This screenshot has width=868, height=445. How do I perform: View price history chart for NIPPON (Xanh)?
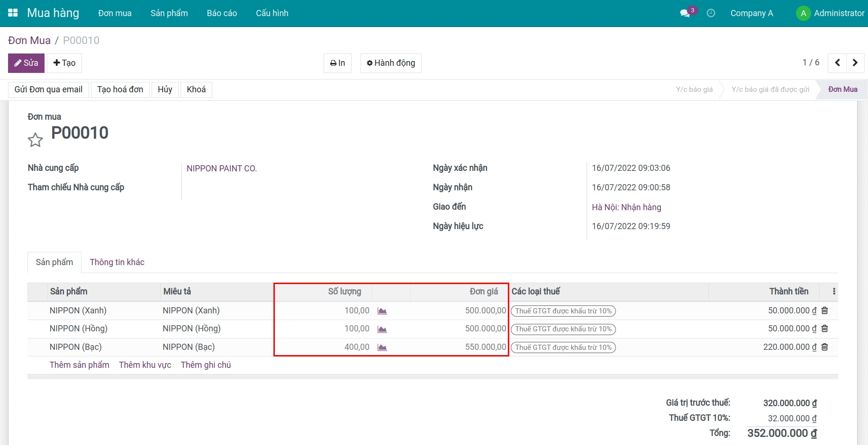tap(382, 311)
